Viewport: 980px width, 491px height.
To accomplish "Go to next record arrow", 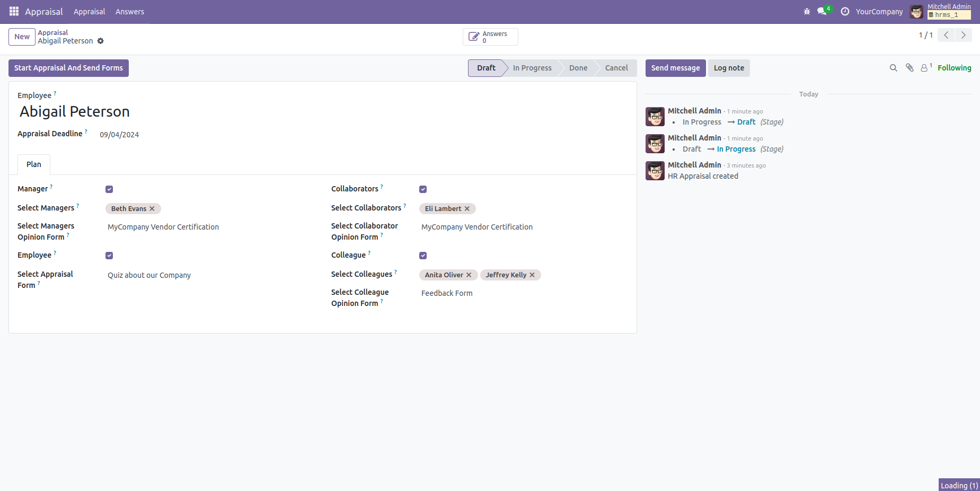I will 963,35.
